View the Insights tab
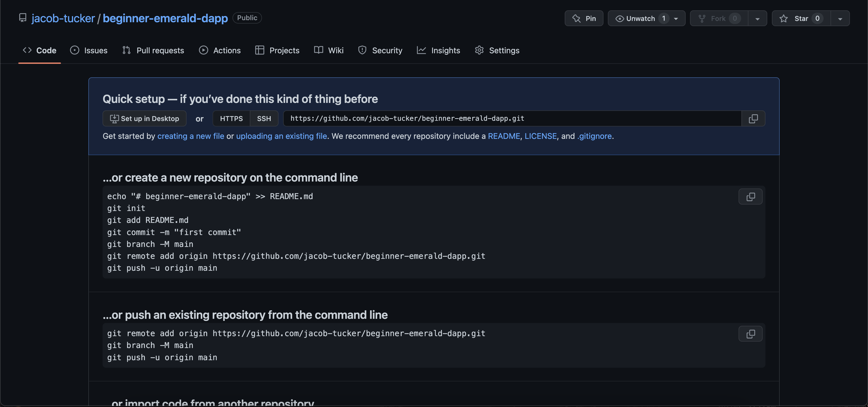This screenshot has height=407, width=868. click(x=438, y=50)
